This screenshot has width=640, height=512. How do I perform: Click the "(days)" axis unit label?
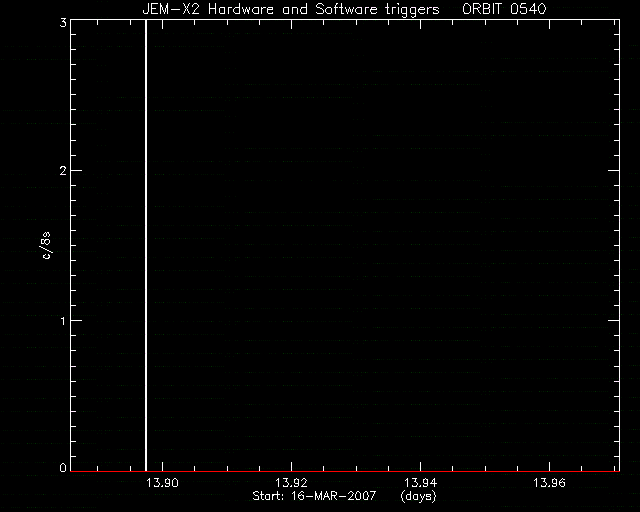pyautogui.click(x=418, y=496)
